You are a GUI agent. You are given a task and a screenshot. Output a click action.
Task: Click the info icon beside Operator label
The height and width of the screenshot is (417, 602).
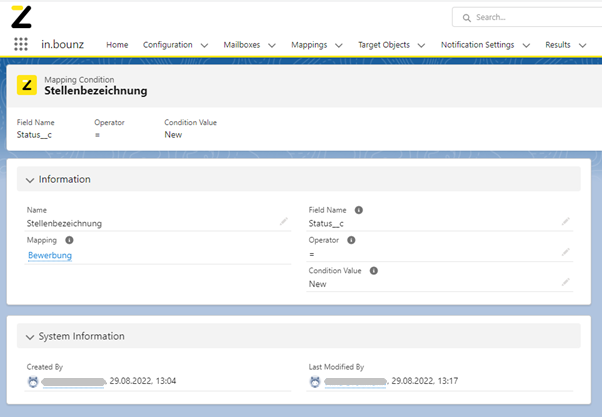[x=351, y=240]
